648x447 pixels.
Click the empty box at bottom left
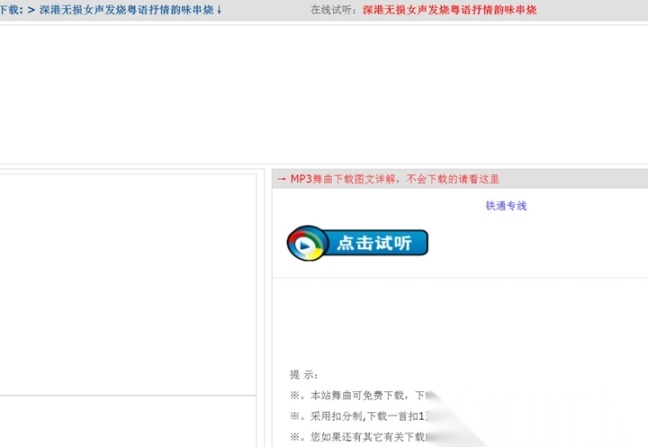tap(128, 422)
